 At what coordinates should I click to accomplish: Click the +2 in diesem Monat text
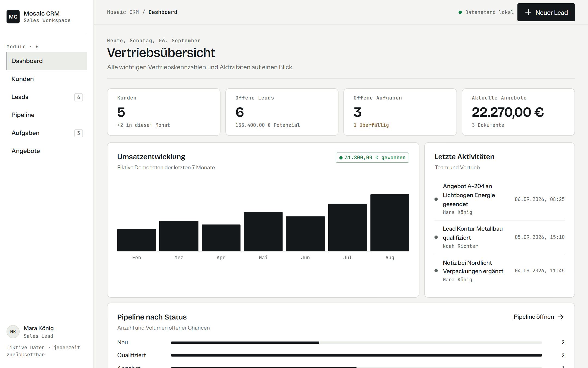pos(143,125)
